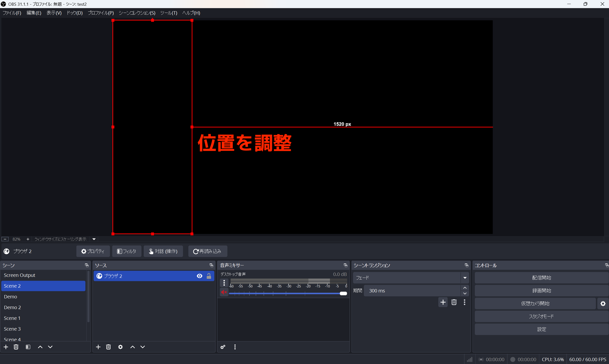Select the ブラウザ 2 source row

tap(154, 276)
